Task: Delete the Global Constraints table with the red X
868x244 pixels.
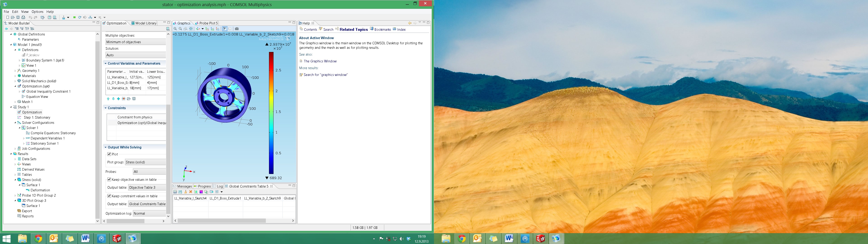Action: pyautogui.click(x=190, y=192)
